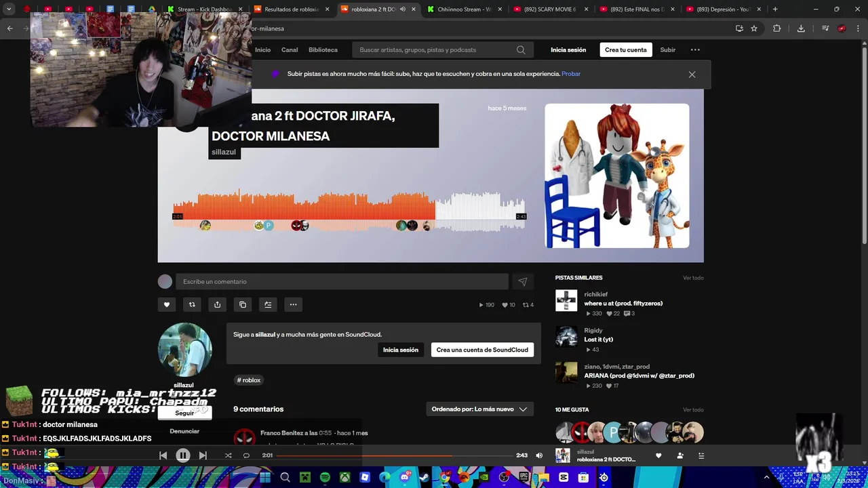Image resolution: width=868 pixels, height=488 pixels.
Task: Click Crea una cuenta de SoundCloud button
Action: point(482,350)
